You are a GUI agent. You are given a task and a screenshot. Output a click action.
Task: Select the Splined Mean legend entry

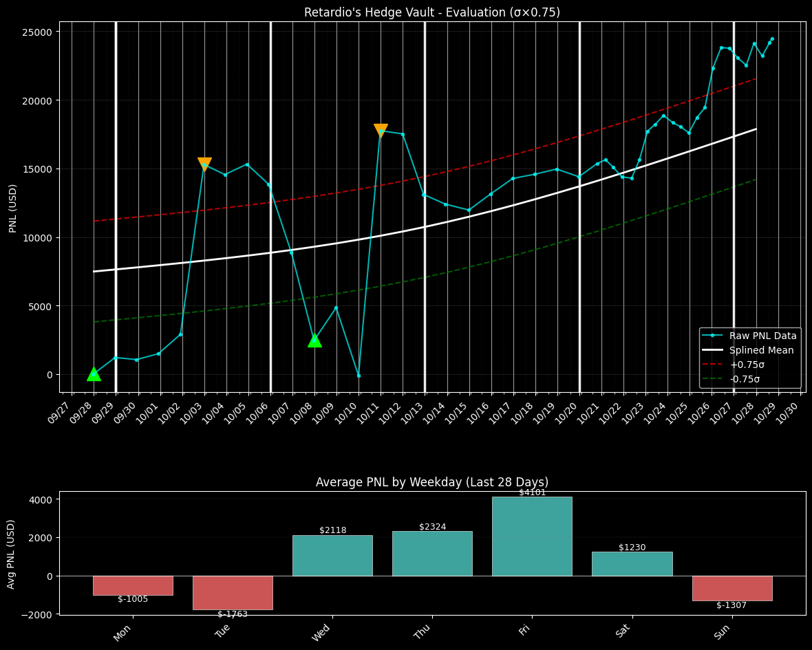761,350
